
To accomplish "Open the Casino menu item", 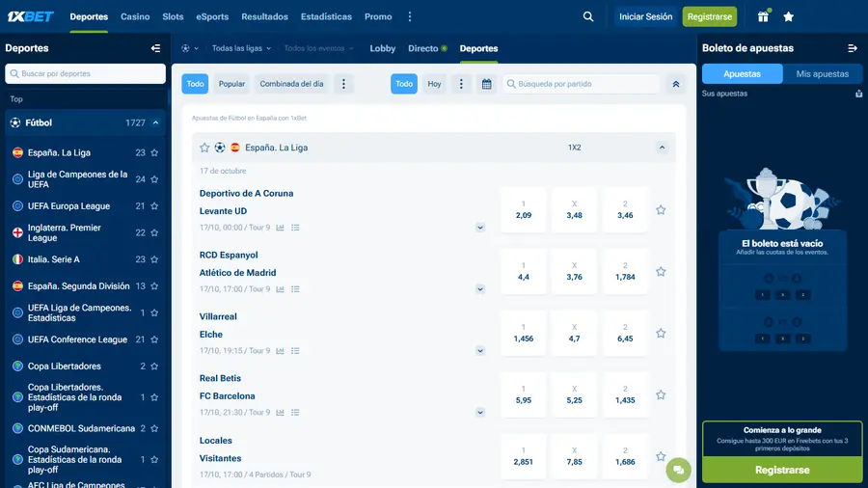I will [135, 16].
